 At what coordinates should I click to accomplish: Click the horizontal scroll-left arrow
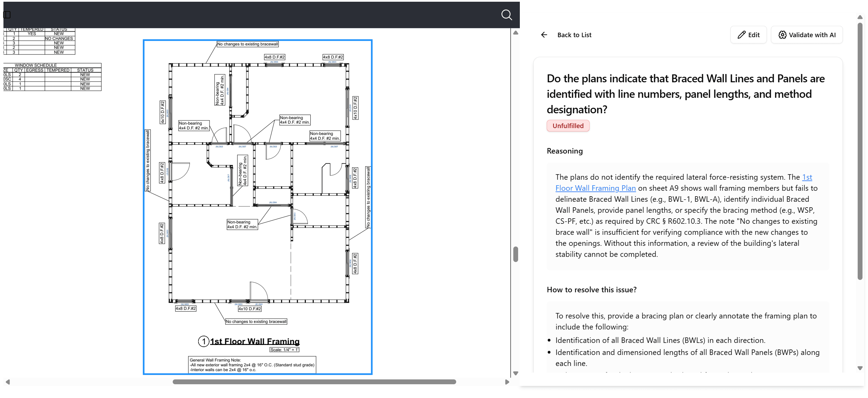click(8, 382)
